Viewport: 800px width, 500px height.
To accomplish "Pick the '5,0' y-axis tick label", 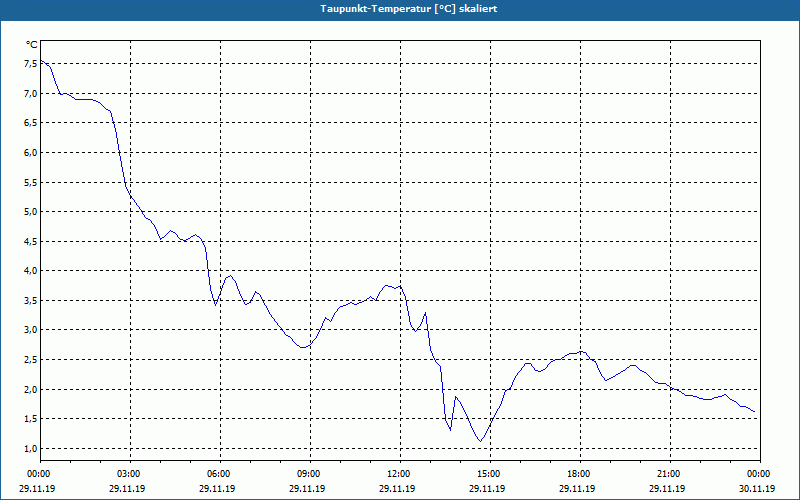I will click(31, 212).
